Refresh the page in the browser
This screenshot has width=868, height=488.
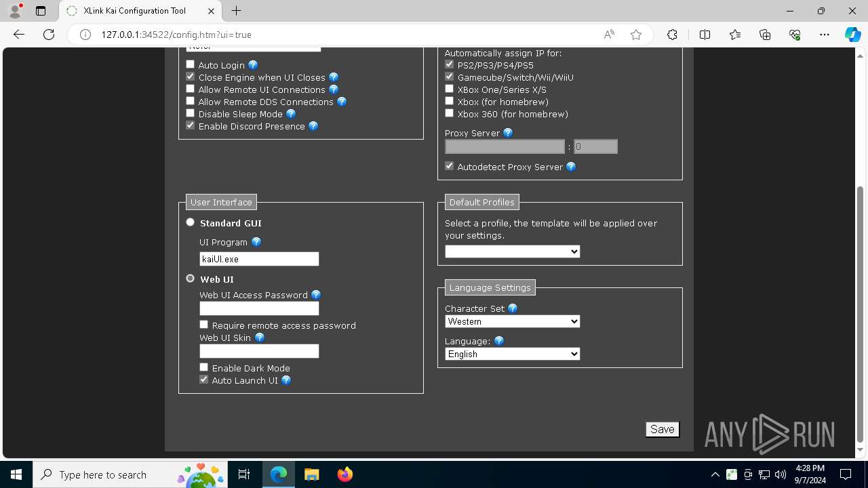[x=49, y=35]
